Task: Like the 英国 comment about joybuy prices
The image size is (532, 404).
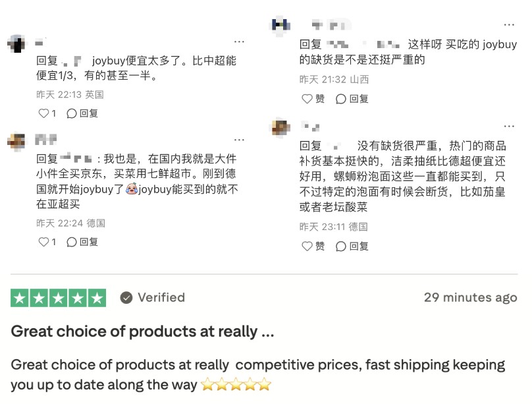Action: point(43,113)
